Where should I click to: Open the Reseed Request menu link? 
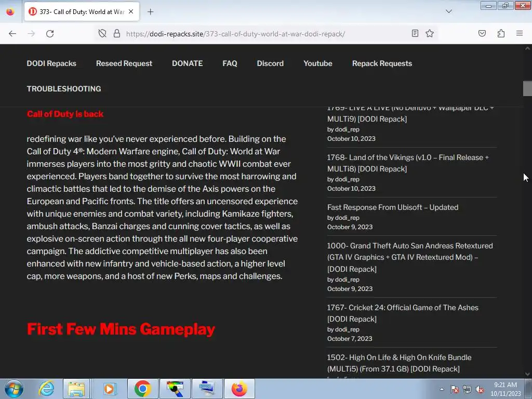[x=124, y=63]
